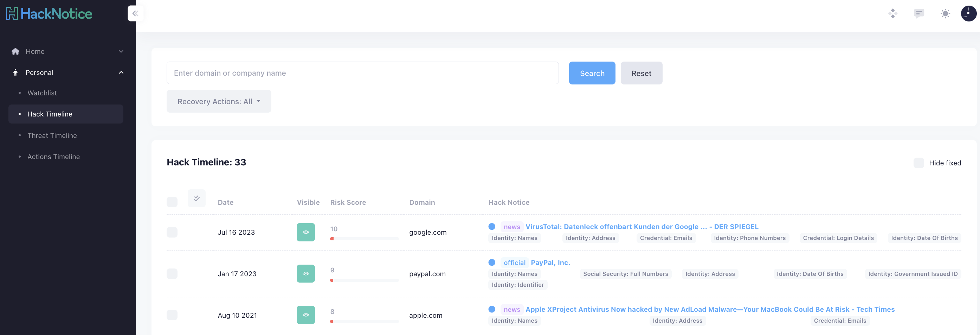Check the paypal.com row checkbox
Image resolution: width=980 pixels, height=335 pixels.
coord(172,274)
